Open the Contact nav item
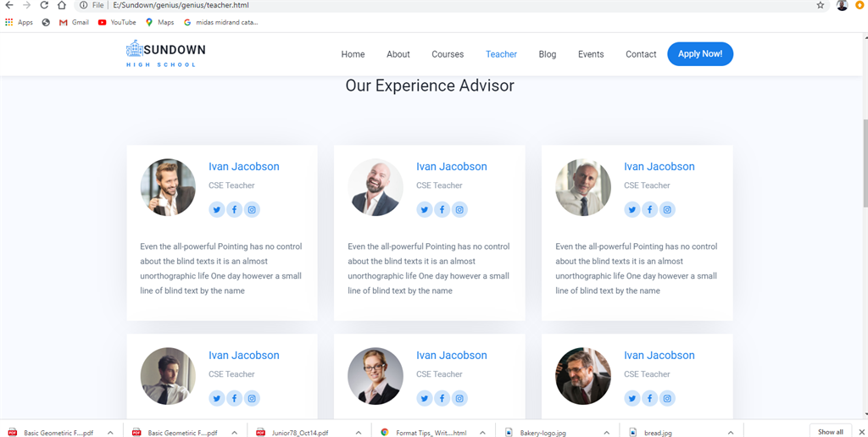Viewport: 868px width, 437px height. (x=641, y=54)
